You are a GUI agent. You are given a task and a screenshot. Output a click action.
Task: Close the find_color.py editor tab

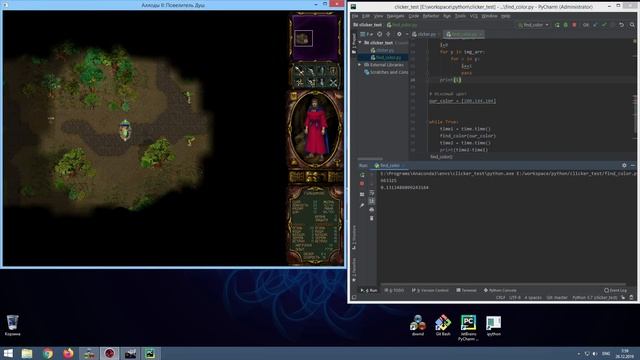481,34
